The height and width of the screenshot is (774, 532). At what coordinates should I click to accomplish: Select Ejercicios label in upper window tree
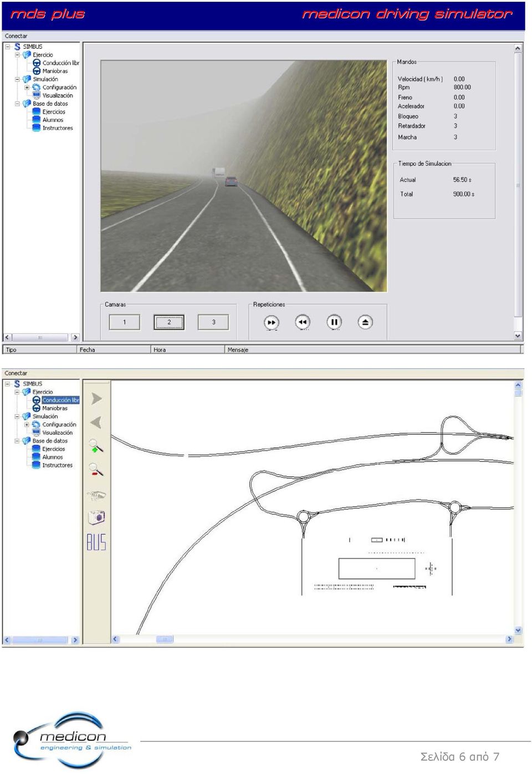[54, 112]
